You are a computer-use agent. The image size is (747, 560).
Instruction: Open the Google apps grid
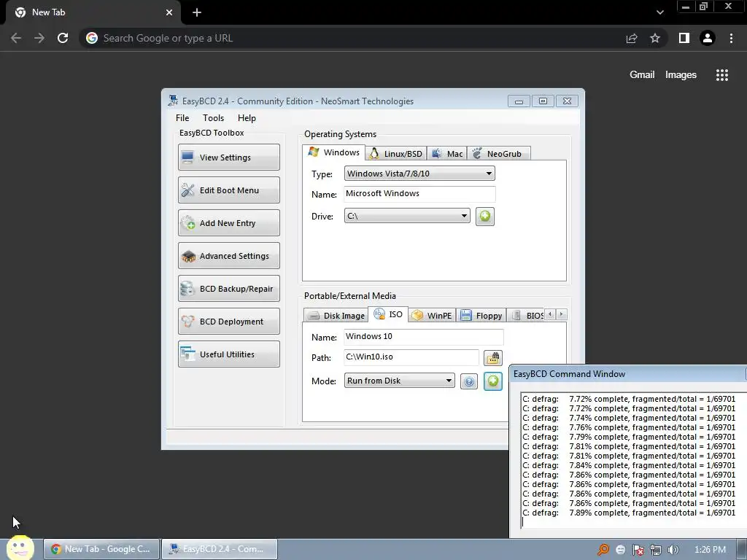coord(722,75)
